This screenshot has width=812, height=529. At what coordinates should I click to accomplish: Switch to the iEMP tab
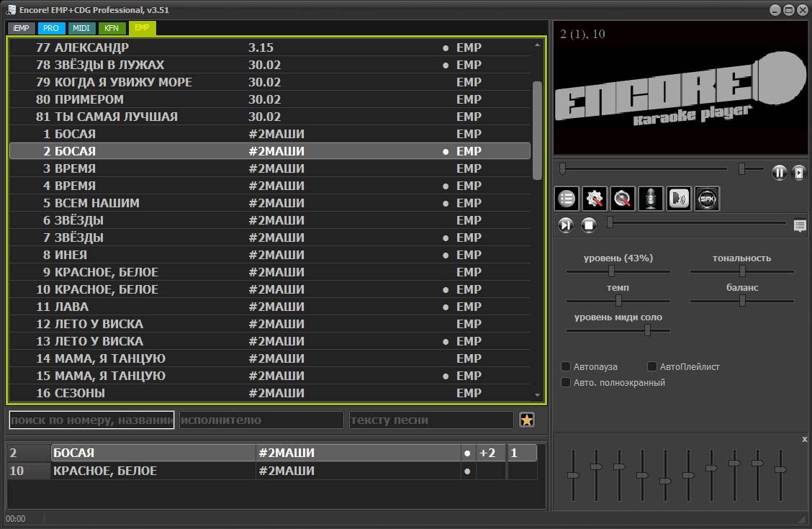21,28
